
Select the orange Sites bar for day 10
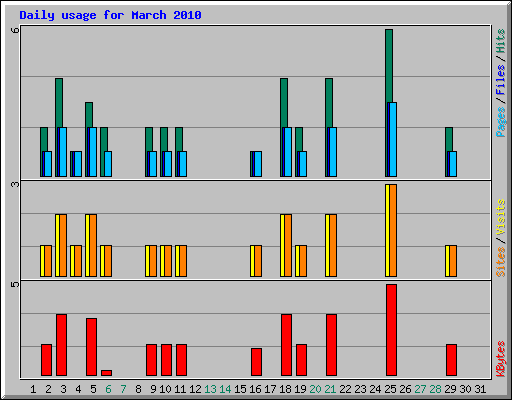[x=168, y=261]
